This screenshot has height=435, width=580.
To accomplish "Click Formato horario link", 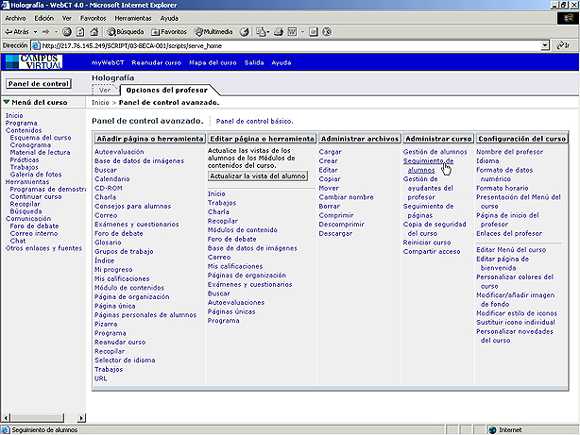I will pyautogui.click(x=502, y=188).
